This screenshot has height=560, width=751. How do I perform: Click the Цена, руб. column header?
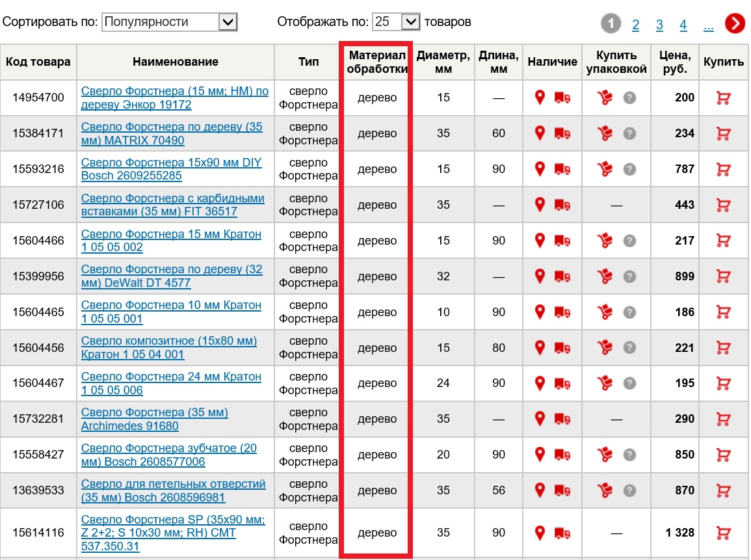pyautogui.click(x=674, y=62)
